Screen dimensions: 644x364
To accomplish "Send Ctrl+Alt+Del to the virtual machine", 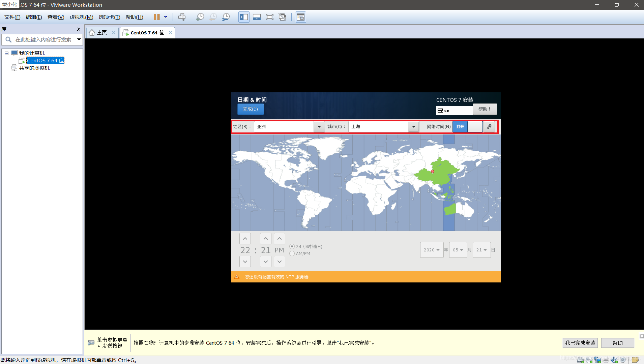I will click(182, 17).
